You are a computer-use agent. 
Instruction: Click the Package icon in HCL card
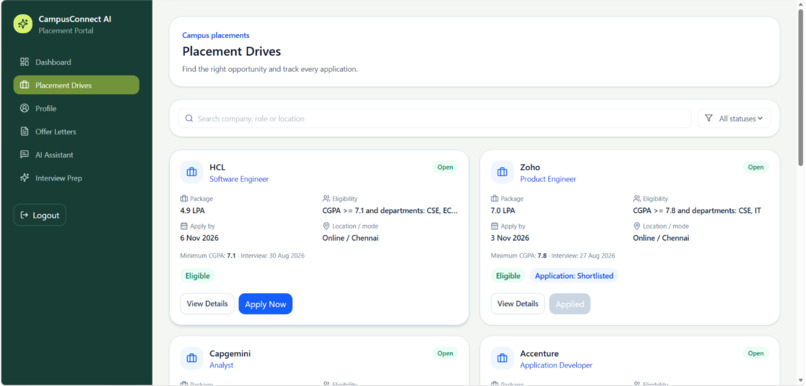184,198
